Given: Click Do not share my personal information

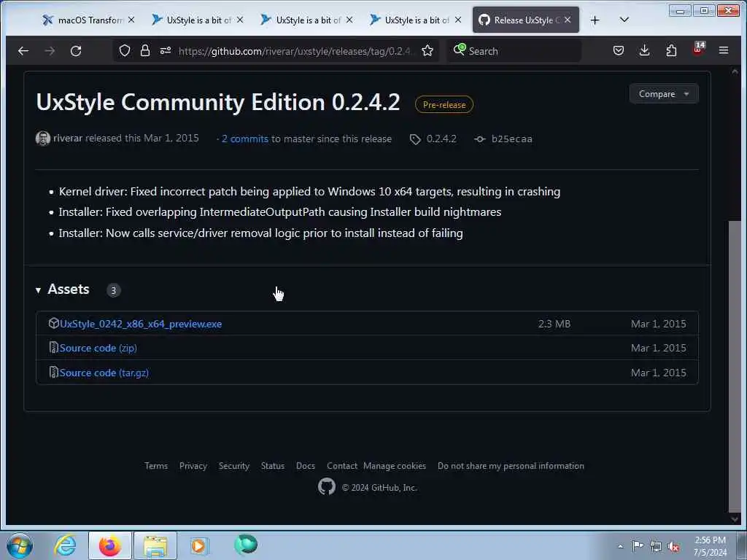Looking at the screenshot, I should click(511, 466).
